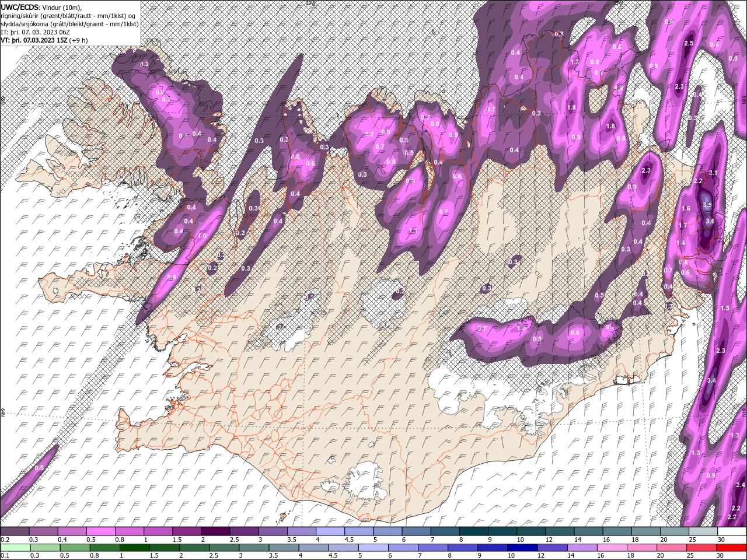747x560 pixels.
Task: Click the 2.4 snowfall value on the map
Action: coord(741,485)
